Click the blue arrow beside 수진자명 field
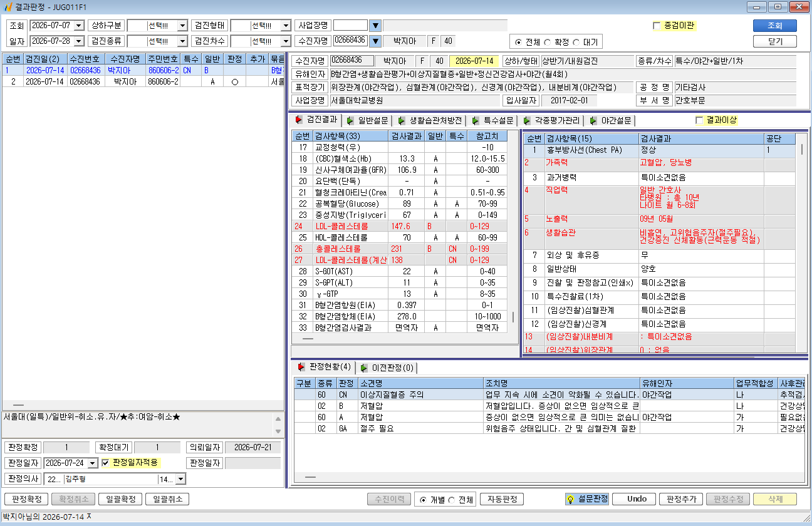 pos(375,41)
